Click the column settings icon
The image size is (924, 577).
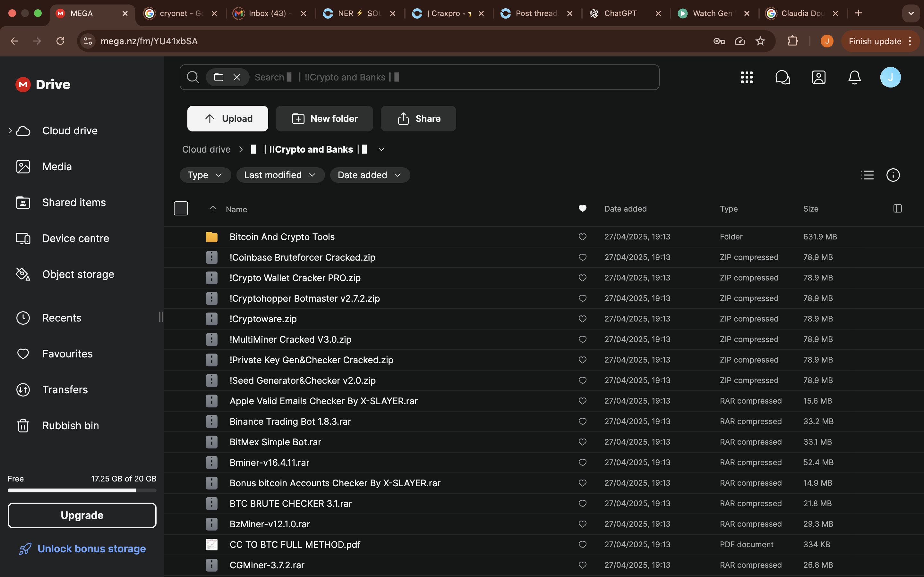(x=897, y=208)
